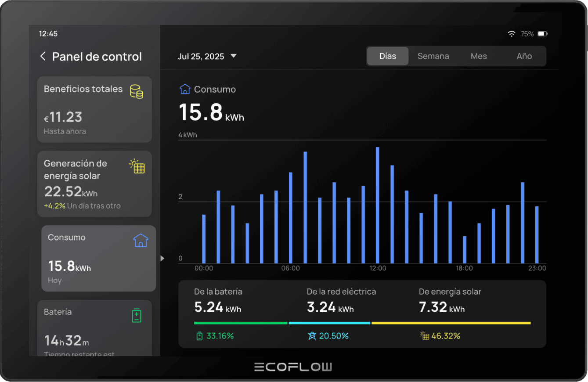Click the coins icon in Beneficios totales
Screen dimensions: 588x382
click(x=136, y=91)
